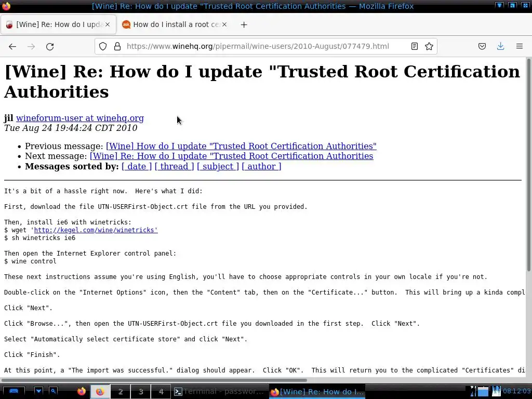
Task: Sort messages by subject
Action: coord(218,167)
